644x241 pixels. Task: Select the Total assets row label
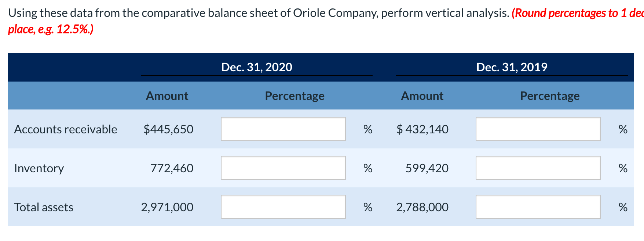point(43,207)
